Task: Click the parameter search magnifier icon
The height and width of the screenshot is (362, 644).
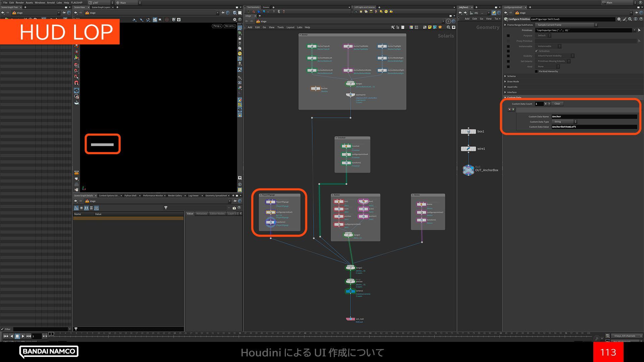Action: click(630, 19)
